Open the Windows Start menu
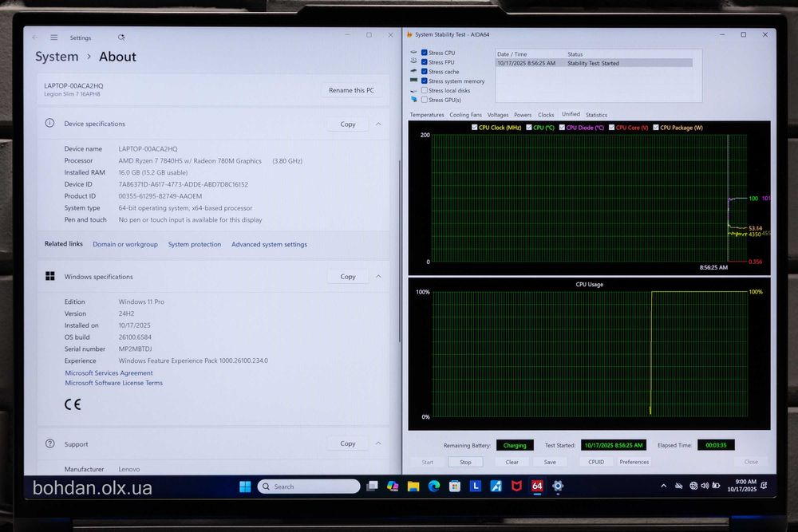 pyautogui.click(x=245, y=487)
